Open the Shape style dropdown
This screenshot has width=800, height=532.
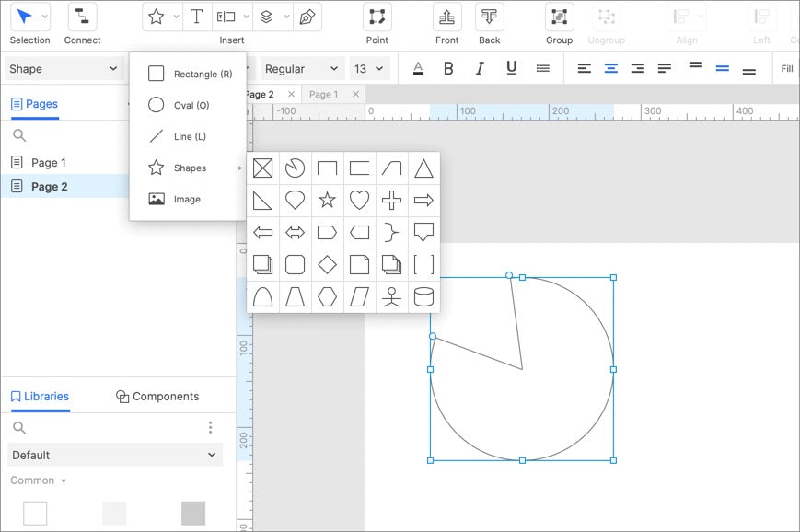pos(64,68)
